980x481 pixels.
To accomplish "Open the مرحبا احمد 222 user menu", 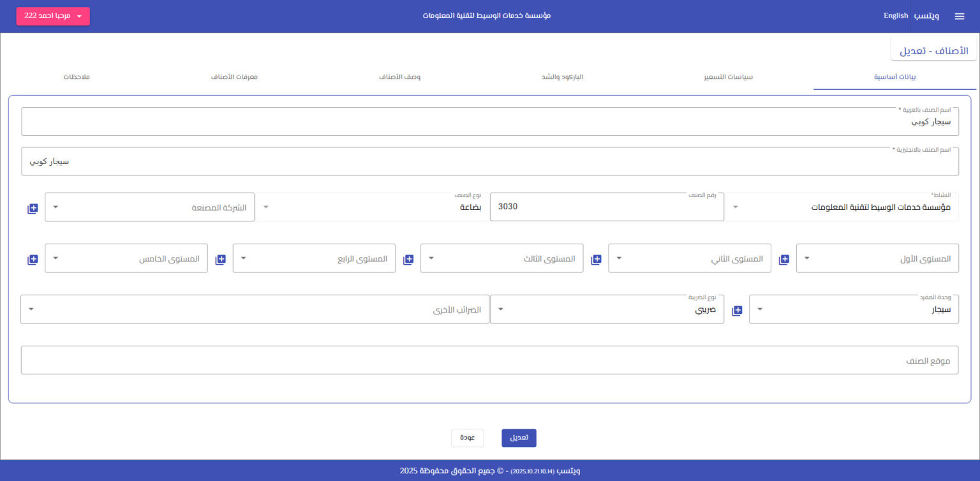I will 53,16.
